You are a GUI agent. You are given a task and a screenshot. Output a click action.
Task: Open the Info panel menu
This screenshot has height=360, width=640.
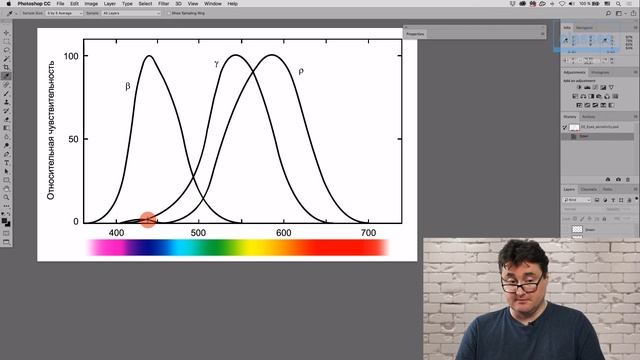(636, 28)
